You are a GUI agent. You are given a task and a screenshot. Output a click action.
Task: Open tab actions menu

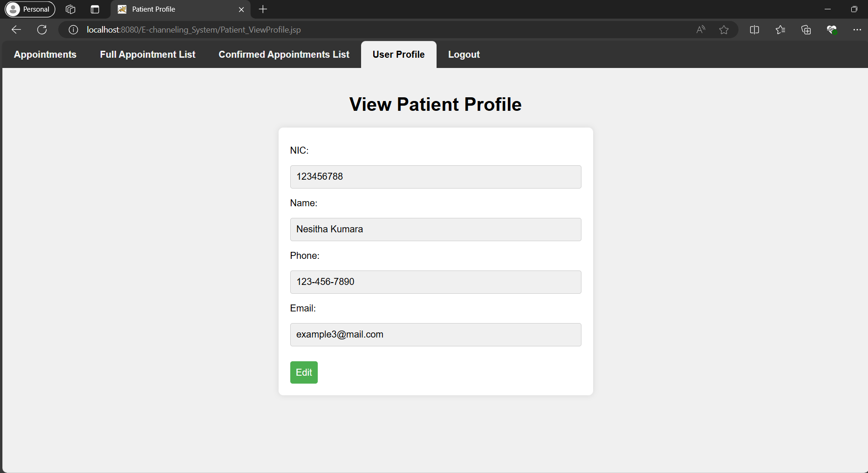(x=95, y=9)
